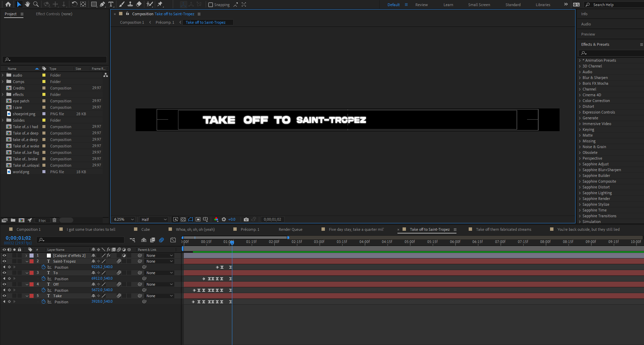Pick the Pen tool
The height and width of the screenshot is (345, 644).
click(102, 4)
